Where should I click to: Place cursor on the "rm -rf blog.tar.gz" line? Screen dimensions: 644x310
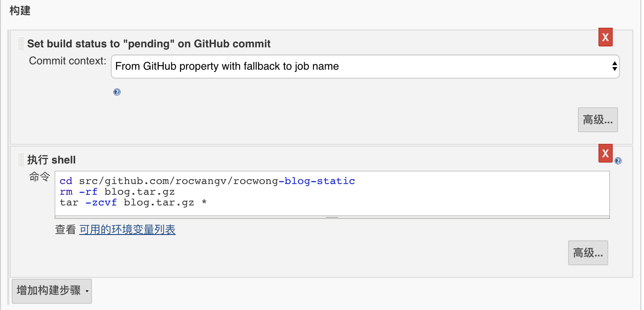click(x=117, y=192)
